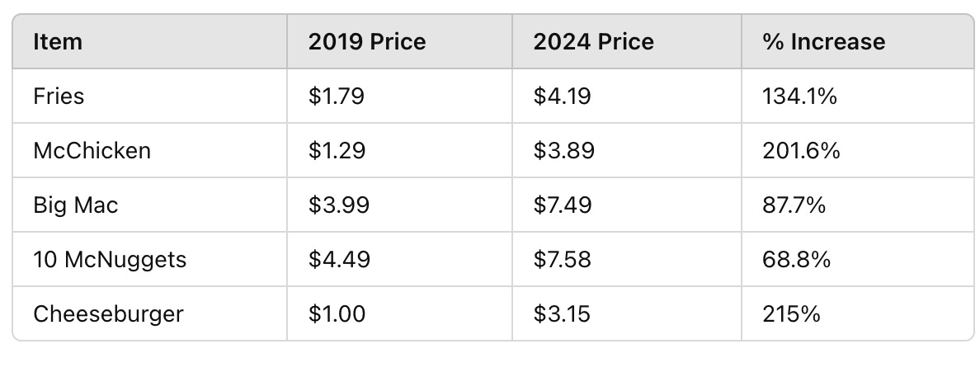Select the Big Mac item cell
The width and height of the screenshot is (980, 391).
[x=76, y=205]
